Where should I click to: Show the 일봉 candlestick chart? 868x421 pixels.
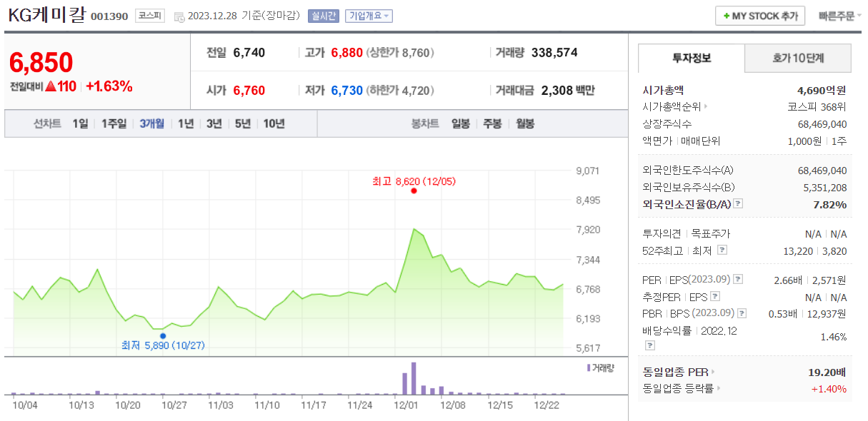tap(461, 123)
